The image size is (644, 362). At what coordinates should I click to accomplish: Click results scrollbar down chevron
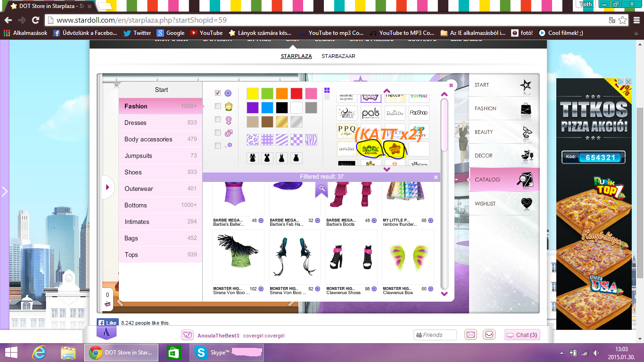coord(444,294)
